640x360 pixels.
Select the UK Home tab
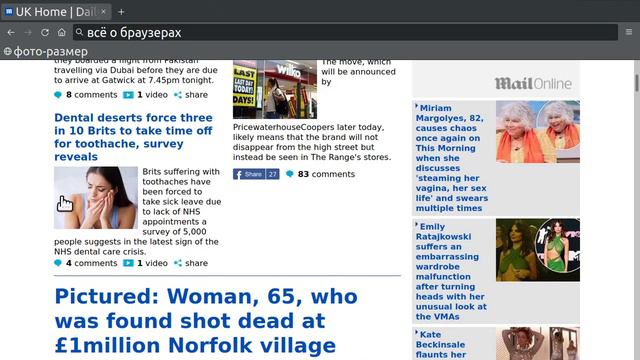click(x=56, y=12)
